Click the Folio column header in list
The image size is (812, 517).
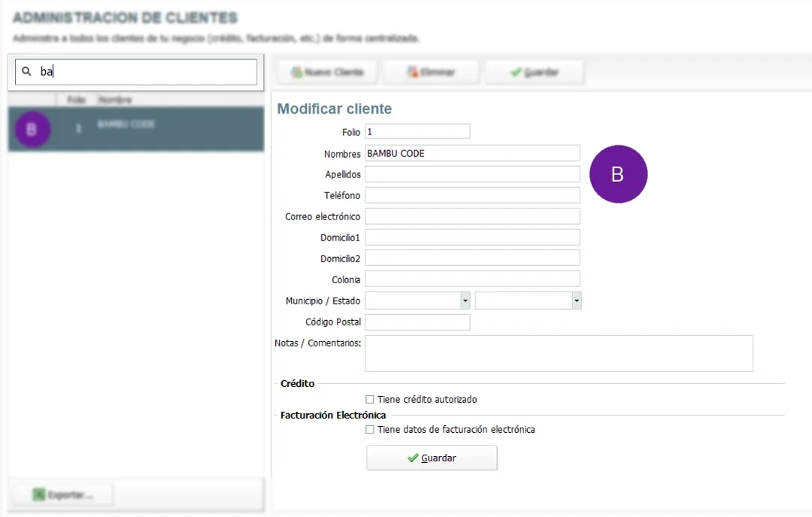75,99
